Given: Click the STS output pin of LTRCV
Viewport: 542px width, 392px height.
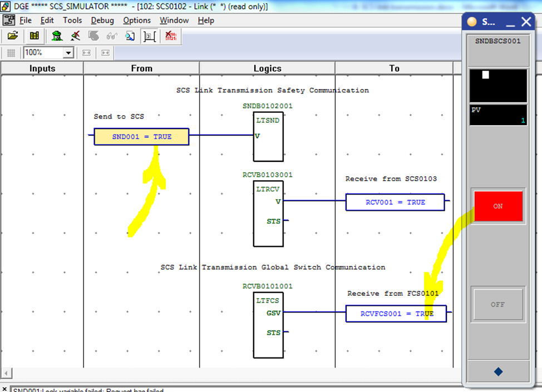Looking at the screenshot, I should tap(273, 221).
